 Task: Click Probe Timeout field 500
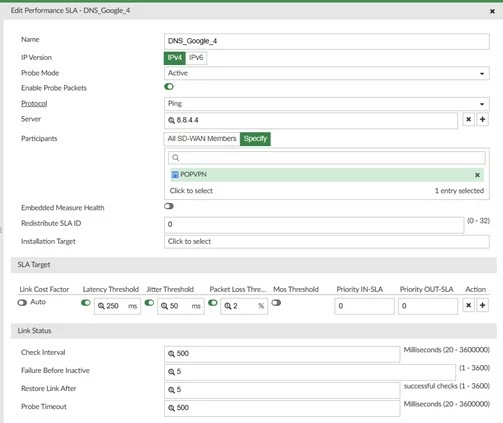282,408
